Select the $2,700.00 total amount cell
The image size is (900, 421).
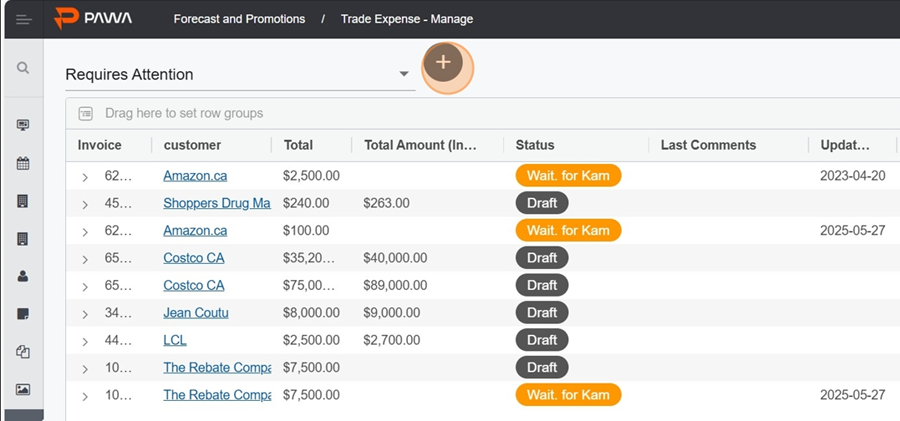pos(391,340)
